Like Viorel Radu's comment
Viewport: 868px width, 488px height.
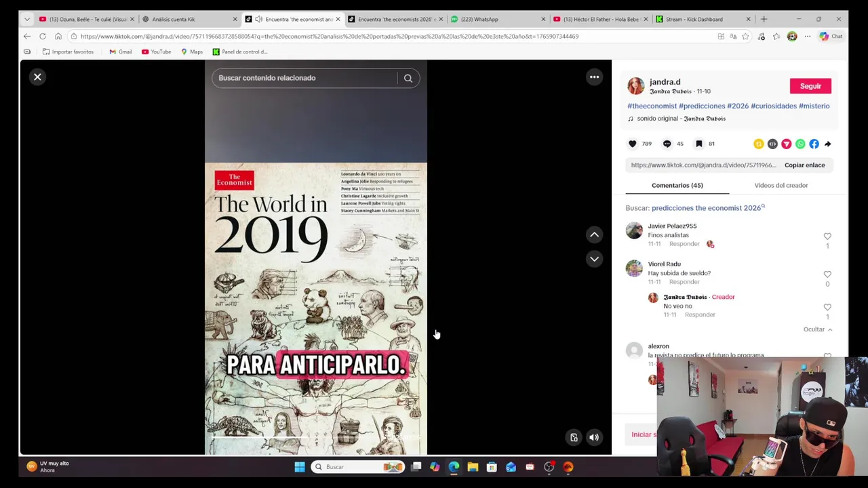[827, 274]
